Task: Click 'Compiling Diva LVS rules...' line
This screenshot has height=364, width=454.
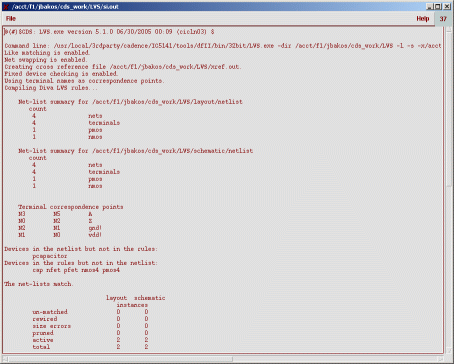Action: (x=51, y=88)
